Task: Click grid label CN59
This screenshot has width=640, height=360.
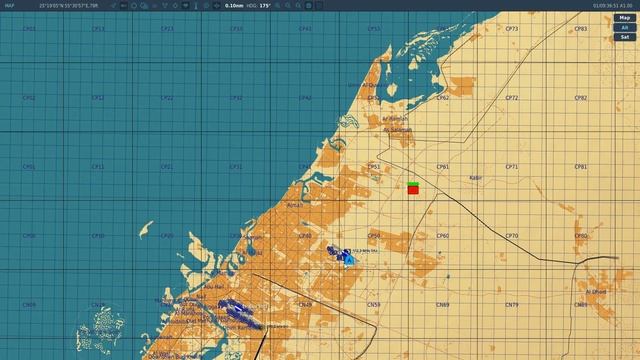Action: click(x=373, y=305)
